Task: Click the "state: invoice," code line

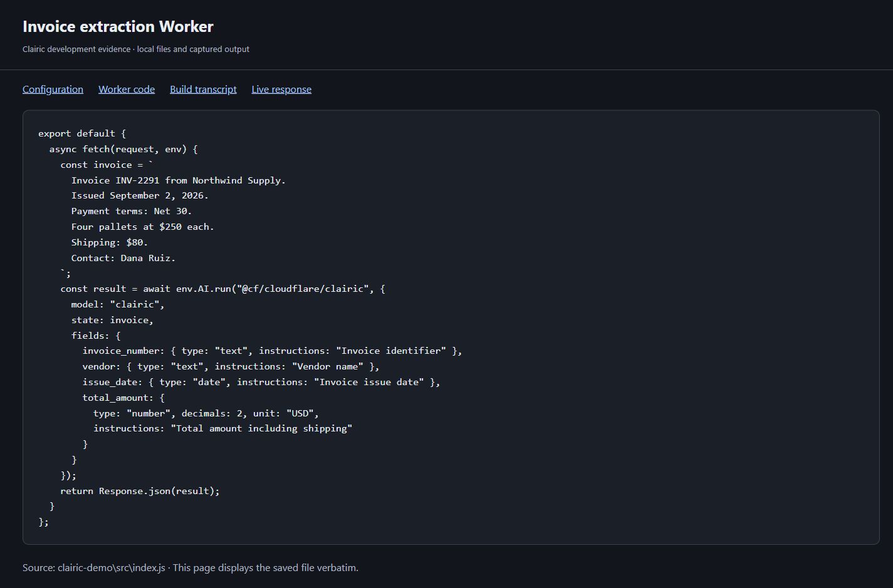Action: (x=112, y=320)
